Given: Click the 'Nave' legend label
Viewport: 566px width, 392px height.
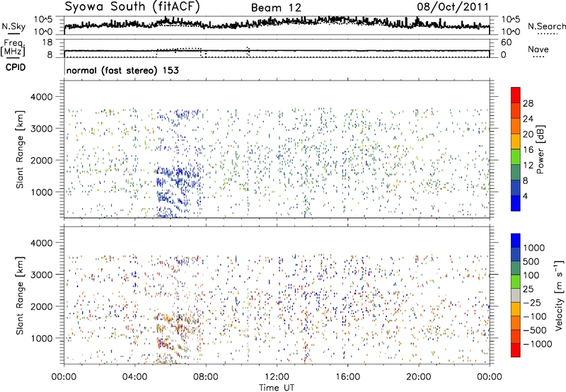Looking at the screenshot, I should 538,49.
